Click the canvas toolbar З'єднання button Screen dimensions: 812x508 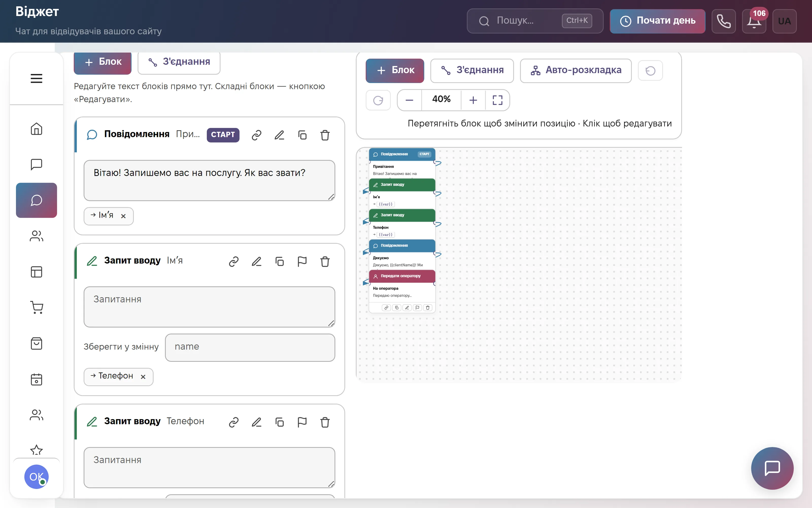(472, 71)
